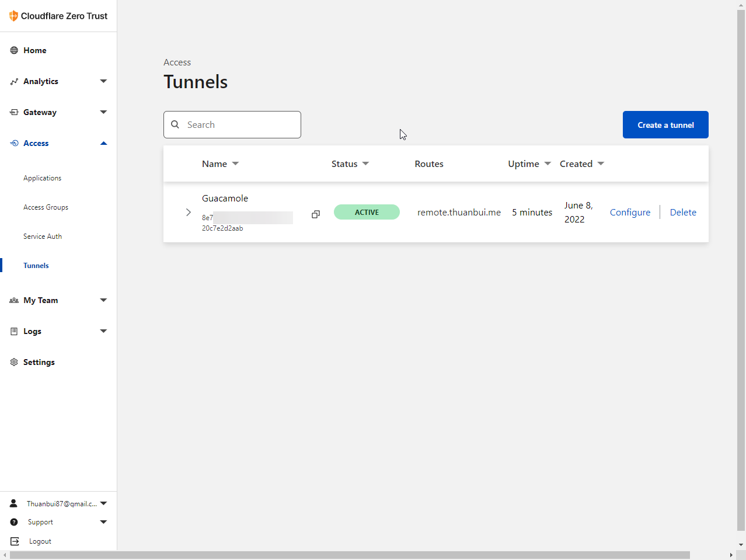Collapse the Access sidebar section

pyautogui.click(x=103, y=143)
